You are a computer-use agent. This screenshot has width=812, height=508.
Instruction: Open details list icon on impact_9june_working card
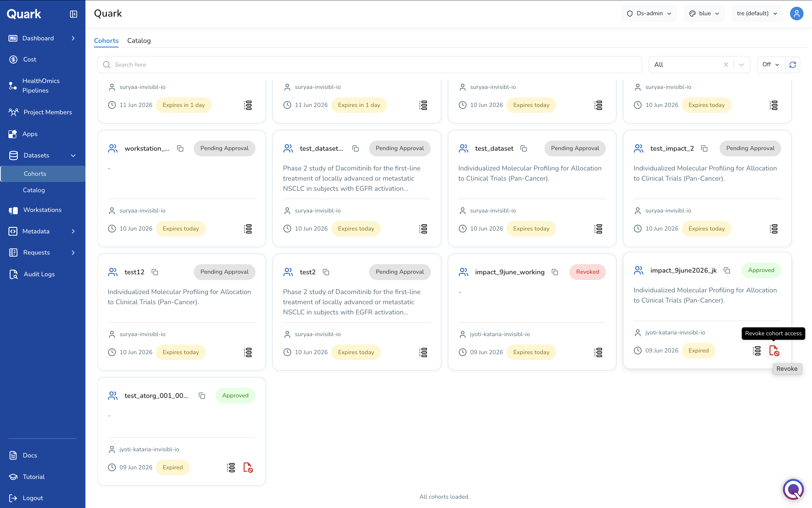pyautogui.click(x=598, y=352)
